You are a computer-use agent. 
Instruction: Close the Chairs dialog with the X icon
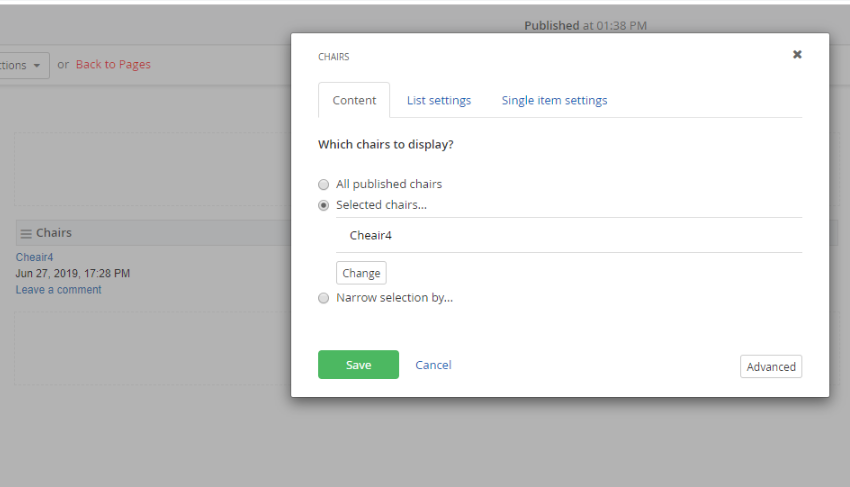797,54
